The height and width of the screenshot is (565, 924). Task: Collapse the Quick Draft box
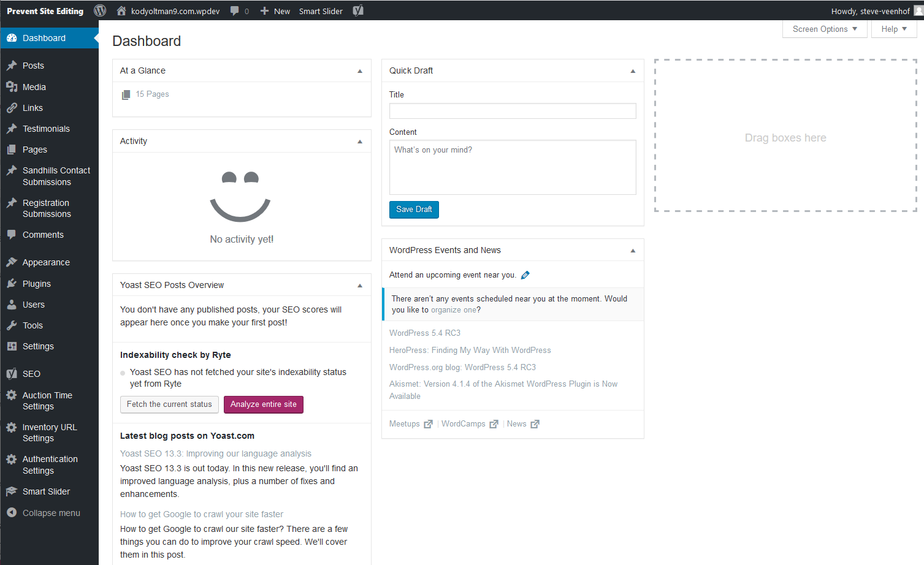(633, 71)
